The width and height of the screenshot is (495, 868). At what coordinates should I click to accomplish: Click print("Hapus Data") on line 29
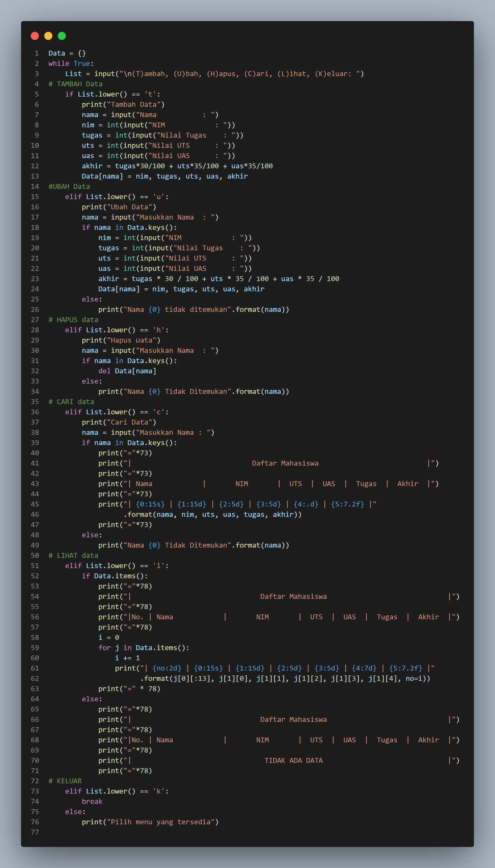(121, 340)
